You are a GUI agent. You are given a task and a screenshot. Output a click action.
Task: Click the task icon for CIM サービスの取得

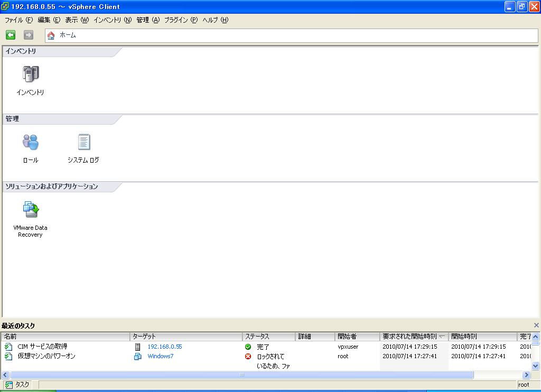tap(8, 347)
